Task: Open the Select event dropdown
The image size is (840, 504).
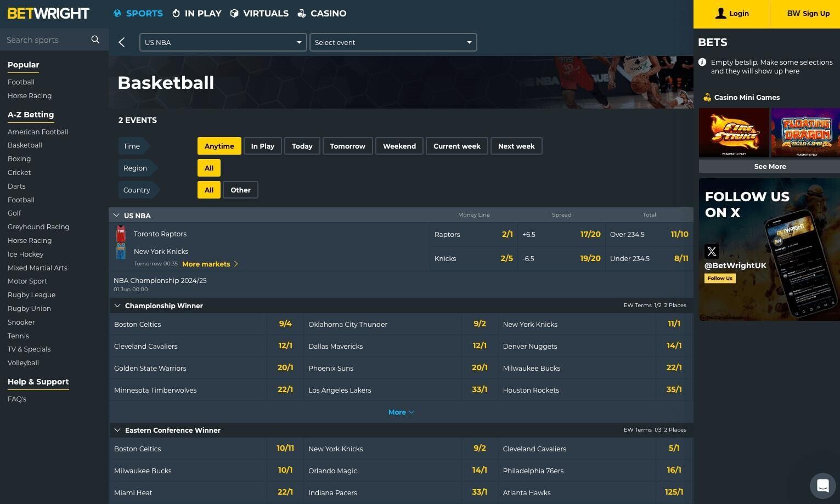Action: [393, 42]
